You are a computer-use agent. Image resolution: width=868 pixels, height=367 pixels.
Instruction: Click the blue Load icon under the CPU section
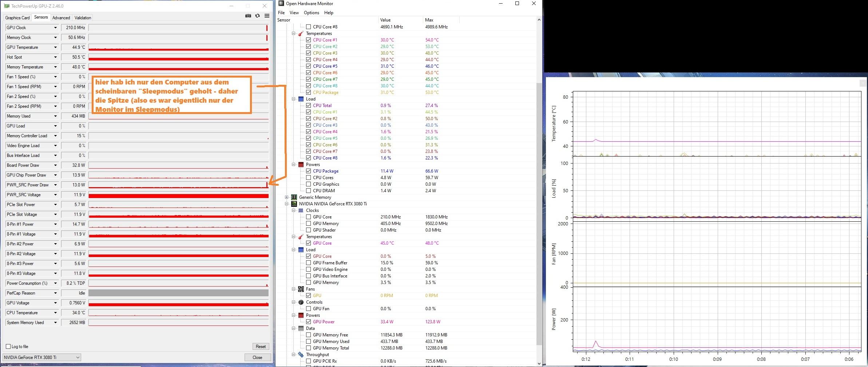pos(301,99)
